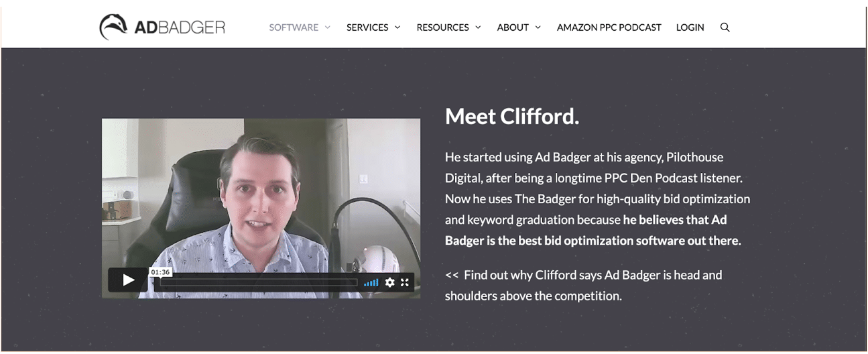Click the Meet Clifford heading
The width and height of the screenshot is (868, 354).
(512, 117)
